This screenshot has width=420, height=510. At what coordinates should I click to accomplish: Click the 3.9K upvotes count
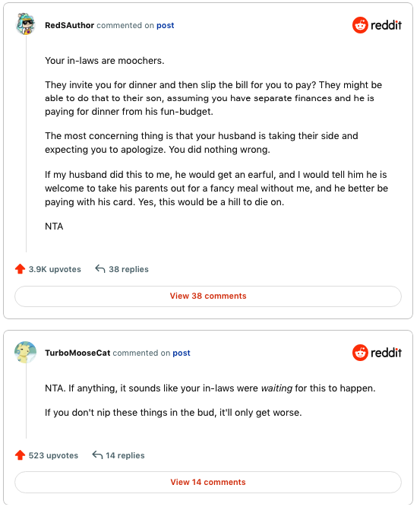pos(55,269)
